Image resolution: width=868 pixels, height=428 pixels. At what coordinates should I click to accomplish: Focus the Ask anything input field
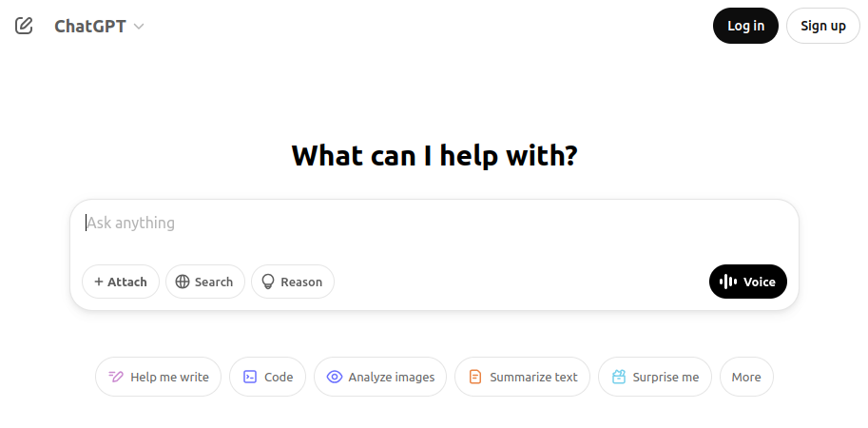pos(434,224)
